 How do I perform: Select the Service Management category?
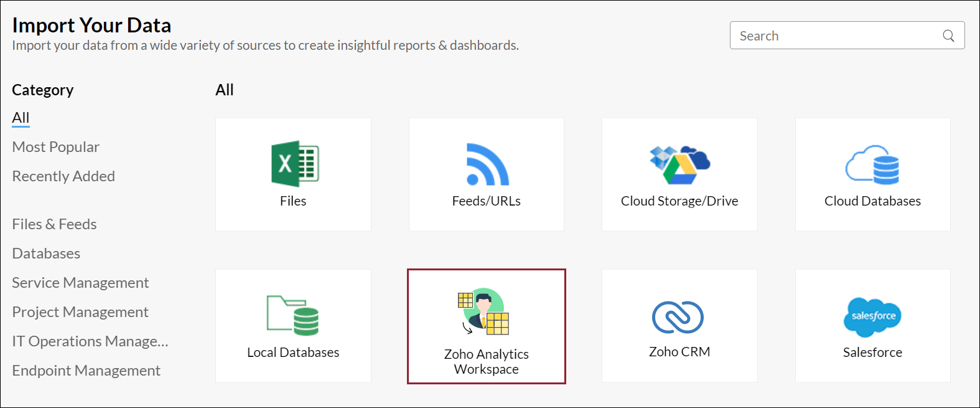(x=80, y=283)
